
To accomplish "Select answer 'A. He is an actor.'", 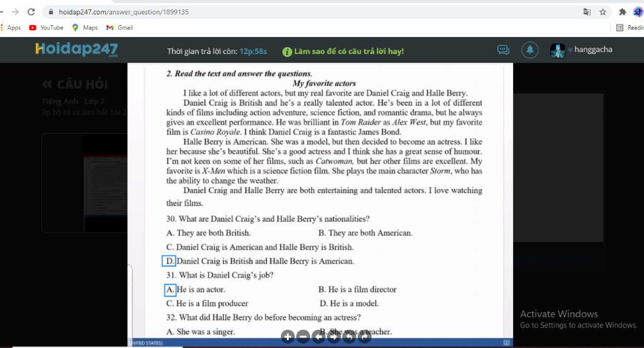I will tap(196, 290).
